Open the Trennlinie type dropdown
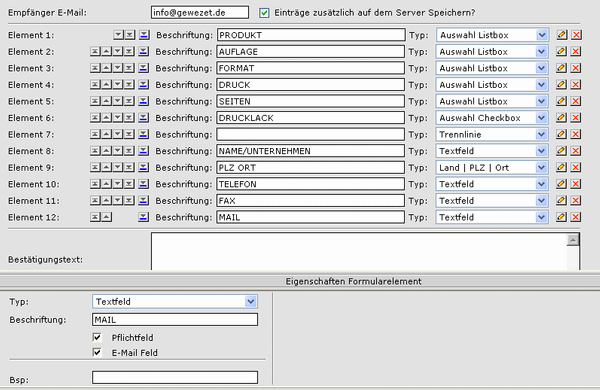Screen dimensions: 600x390 (x=492, y=134)
